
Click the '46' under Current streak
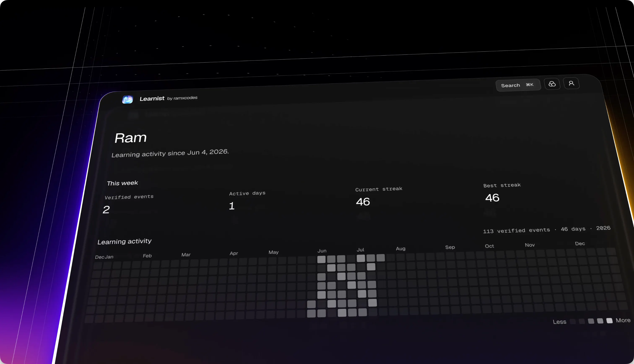[363, 202]
